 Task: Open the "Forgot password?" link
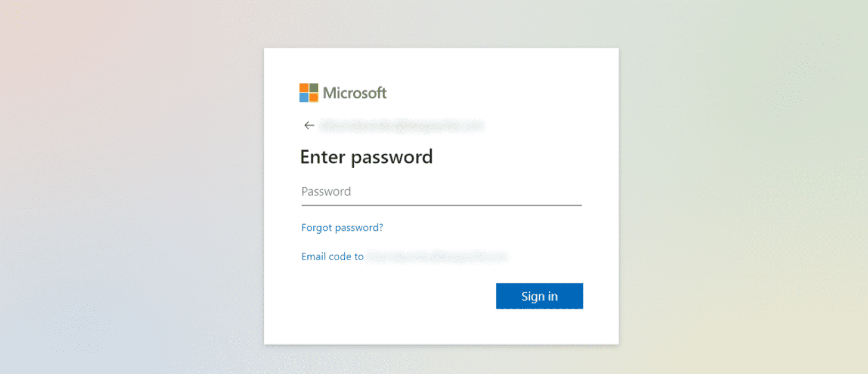(342, 227)
